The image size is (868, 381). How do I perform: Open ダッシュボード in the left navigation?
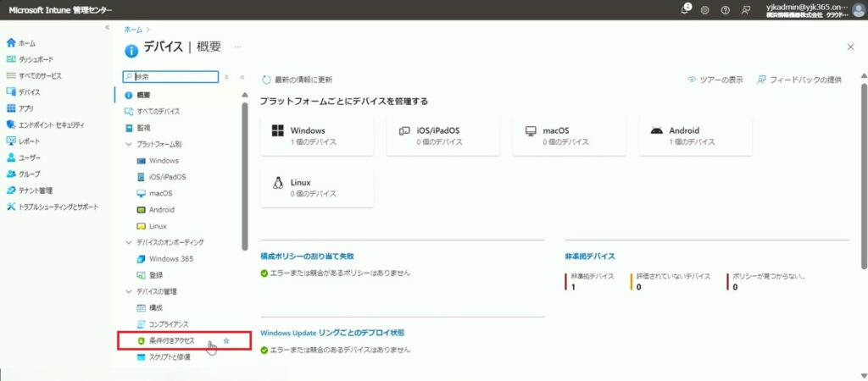click(30, 59)
